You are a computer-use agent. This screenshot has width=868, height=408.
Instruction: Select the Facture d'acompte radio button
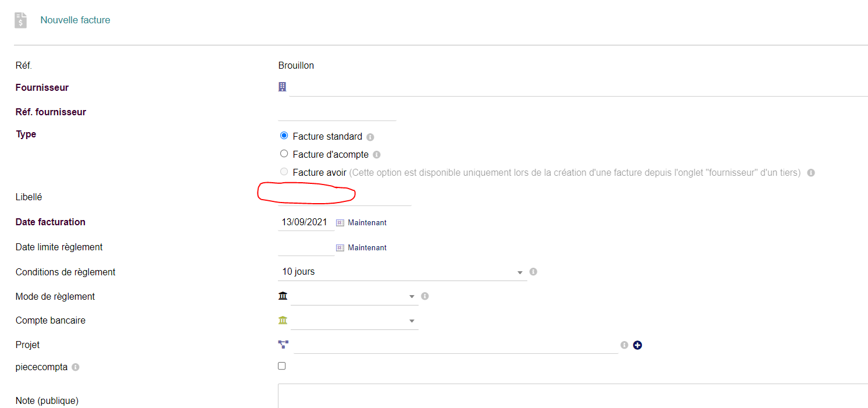[x=284, y=153]
